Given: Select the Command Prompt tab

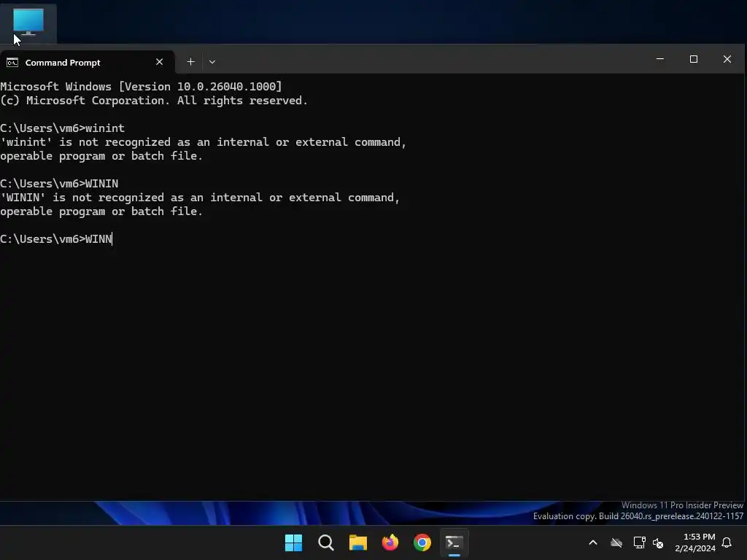Looking at the screenshot, I should [x=88, y=62].
